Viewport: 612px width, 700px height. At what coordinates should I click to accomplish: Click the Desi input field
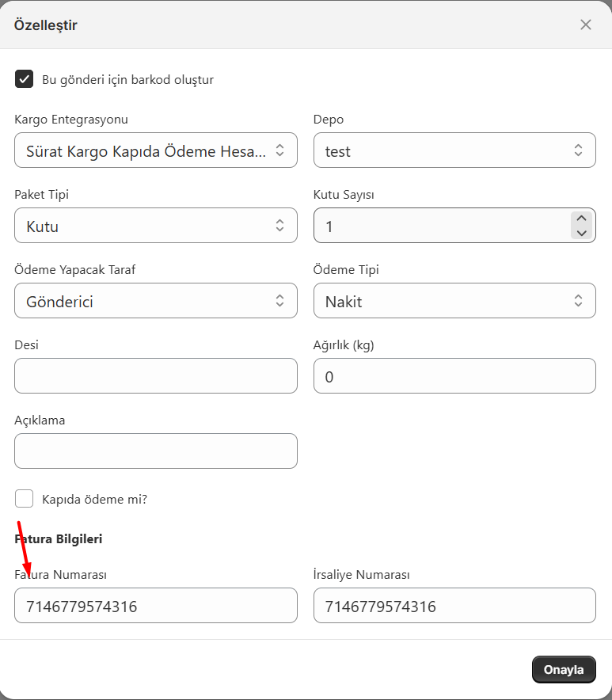[156, 376]
